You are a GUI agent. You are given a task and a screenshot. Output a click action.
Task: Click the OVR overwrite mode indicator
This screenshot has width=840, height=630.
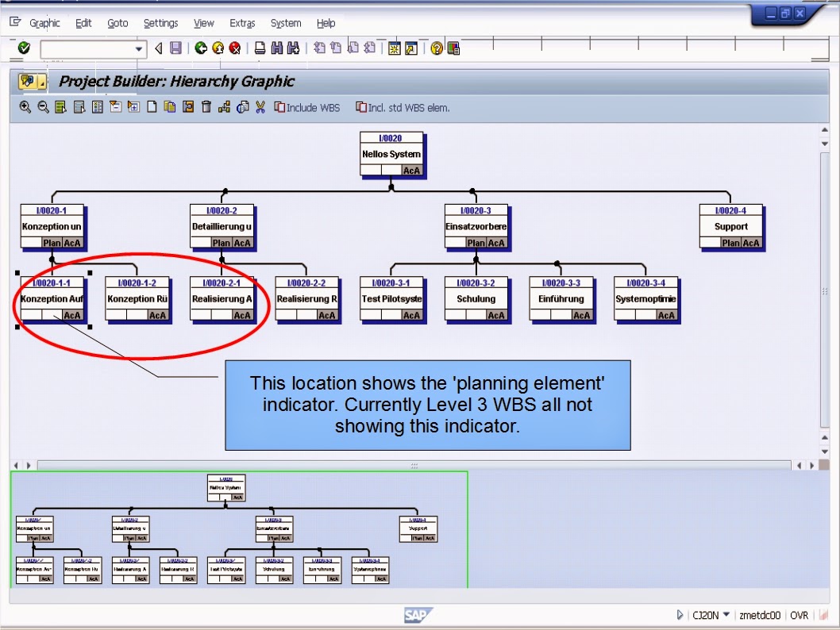tap(799, 615)
